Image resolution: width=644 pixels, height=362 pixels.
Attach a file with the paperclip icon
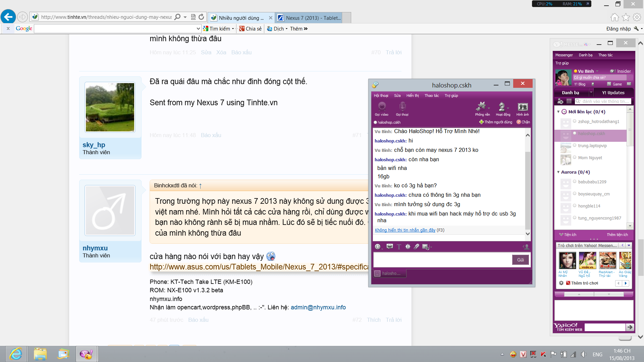417,247
